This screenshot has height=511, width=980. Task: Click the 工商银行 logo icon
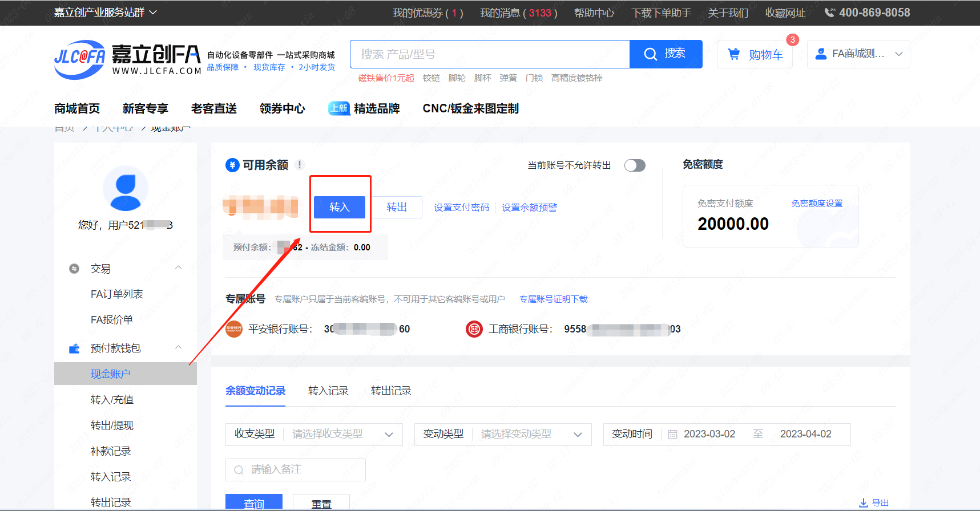(474, 329)
